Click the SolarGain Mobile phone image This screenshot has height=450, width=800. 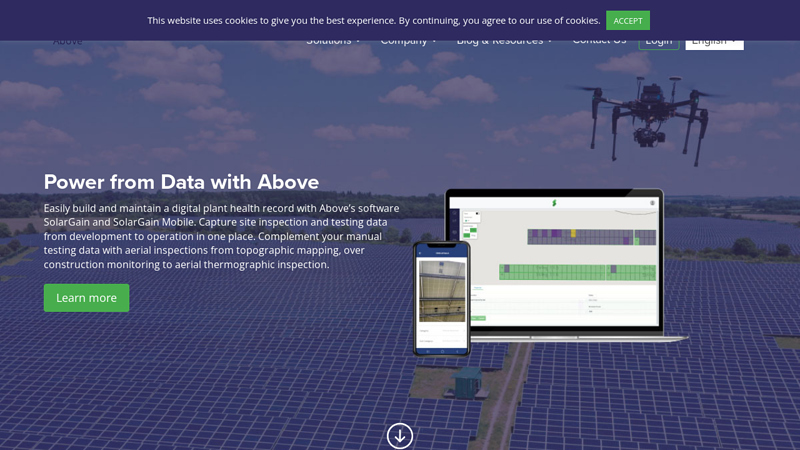pyautogui.click(x=441, y=298)
